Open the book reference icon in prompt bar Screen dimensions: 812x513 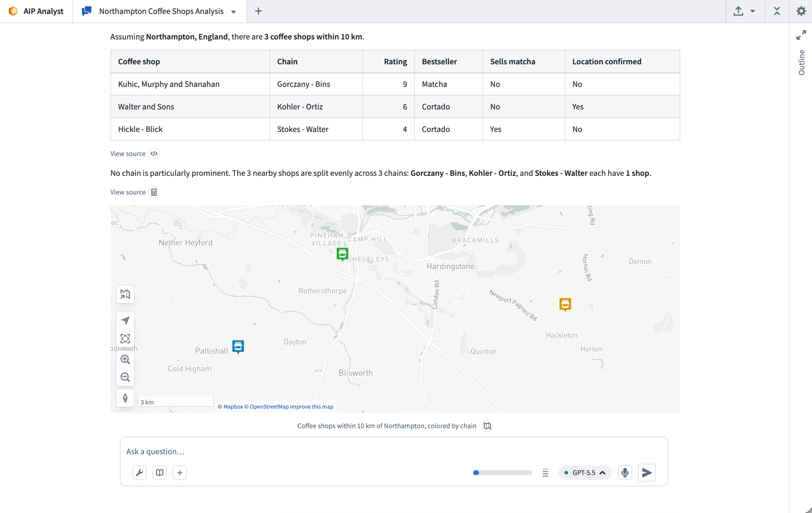[160, 473]
